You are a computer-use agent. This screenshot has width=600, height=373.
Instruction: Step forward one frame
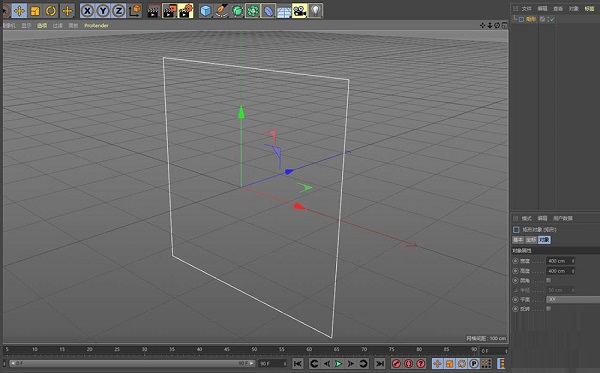[351, 363]
